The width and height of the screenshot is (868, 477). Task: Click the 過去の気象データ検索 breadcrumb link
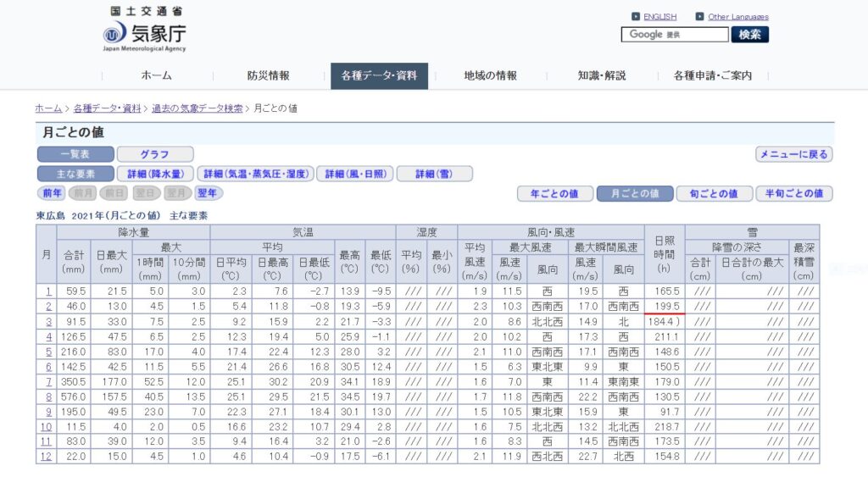pos(197,108)
